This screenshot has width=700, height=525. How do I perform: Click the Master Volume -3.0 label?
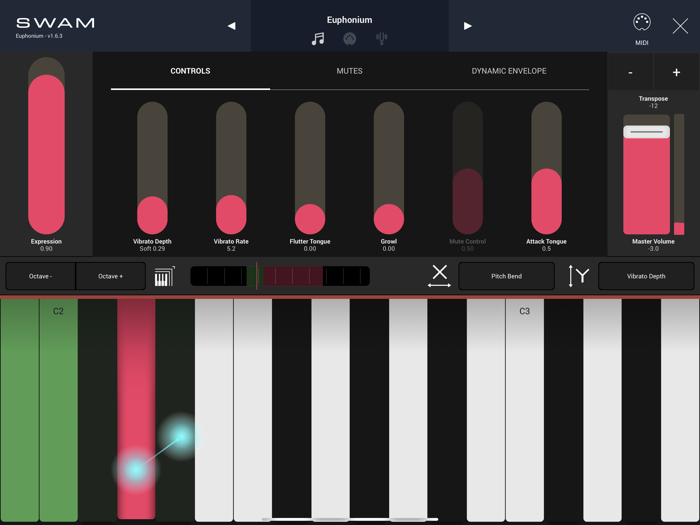pyautogui.click(x=653, y=245)
